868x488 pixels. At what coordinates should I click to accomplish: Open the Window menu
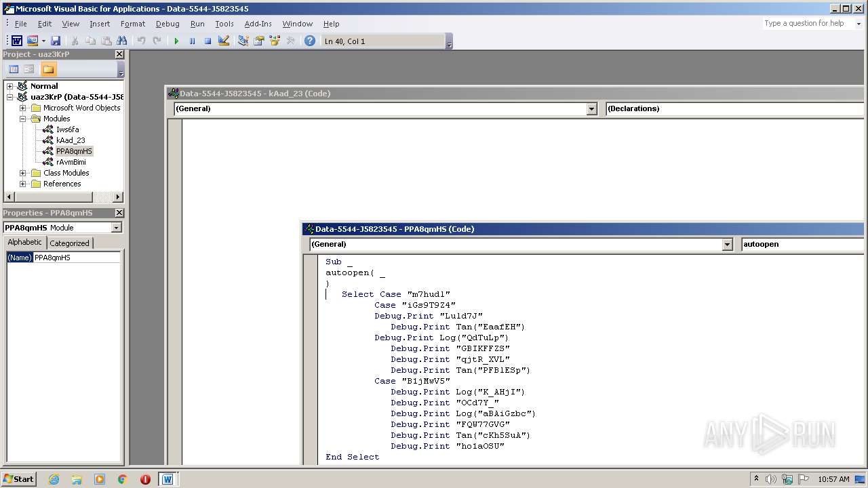tap(298, 24)
